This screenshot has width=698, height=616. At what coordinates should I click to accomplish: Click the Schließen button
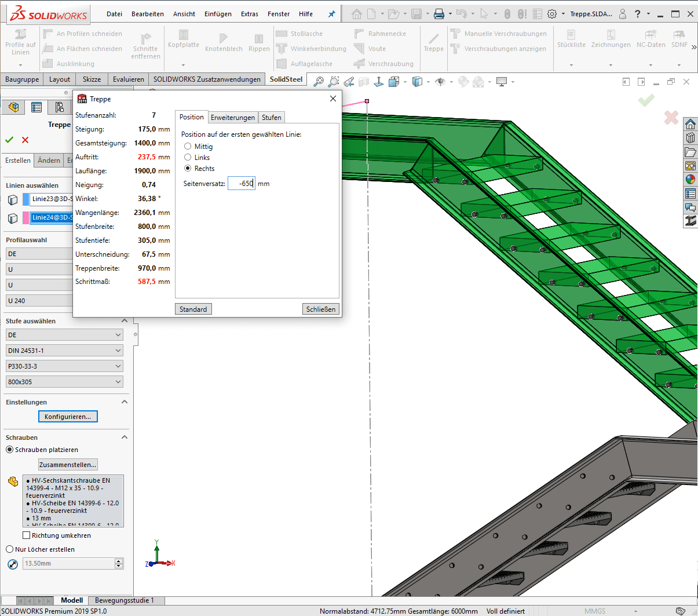321,309
